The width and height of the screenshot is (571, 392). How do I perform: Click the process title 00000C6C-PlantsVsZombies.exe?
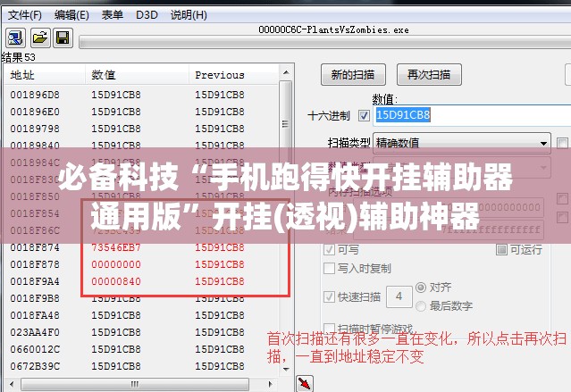[x=333, y=29]
